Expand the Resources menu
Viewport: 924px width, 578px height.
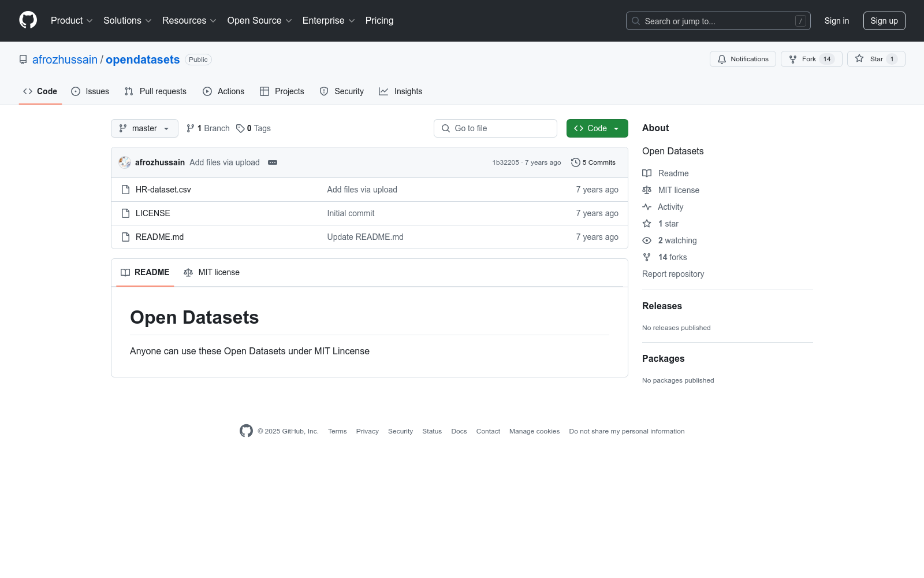[x=189, y=20]
